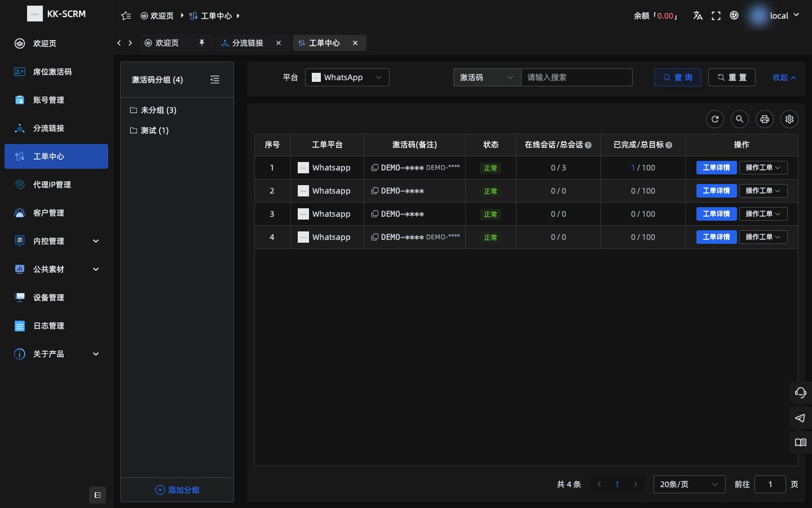Image resolution: width=812 pixels, height=508 pixels.
Task: Expand 公共素材 submenu
Action: [56, 269]
